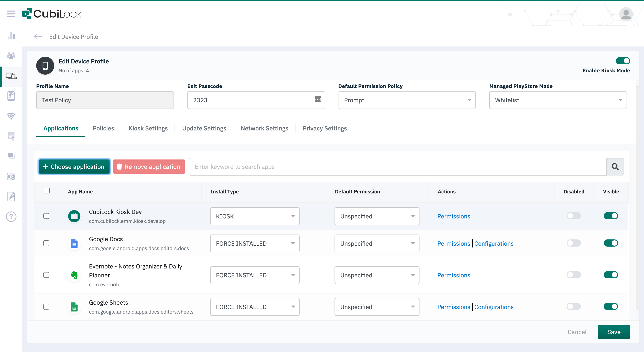Open the QR code sidebar icon
The image size is (644, 352).
11,176
